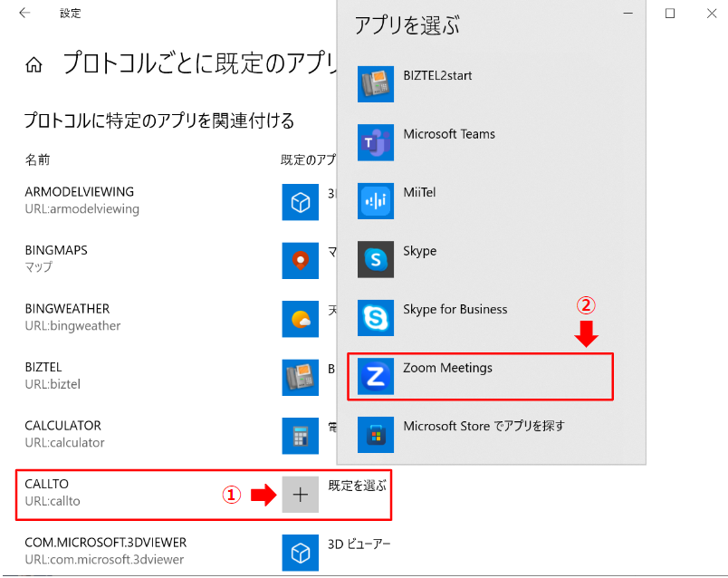Click the plus icon for CALLTO
The height and width of the screenshot is (578, 728).
click(x=301, y=495)
